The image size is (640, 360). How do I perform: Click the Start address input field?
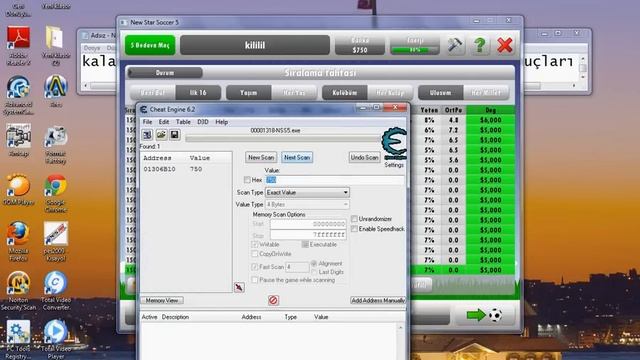point(308,224)
